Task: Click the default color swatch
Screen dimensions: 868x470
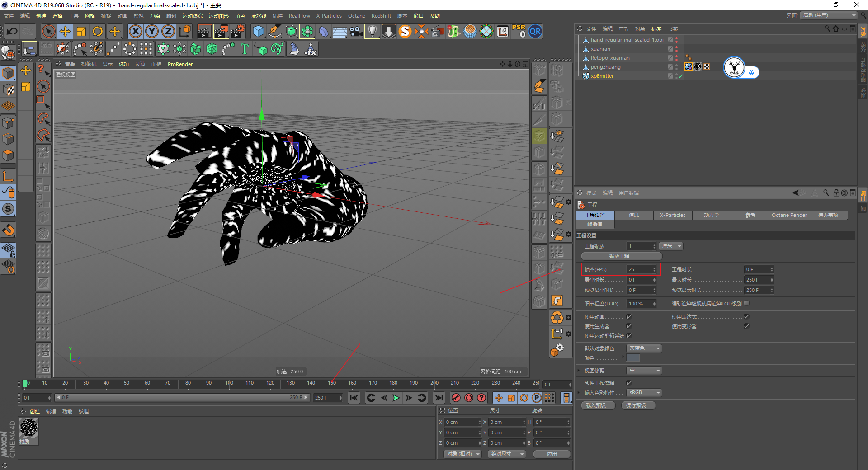Action: tap(633, 358)
